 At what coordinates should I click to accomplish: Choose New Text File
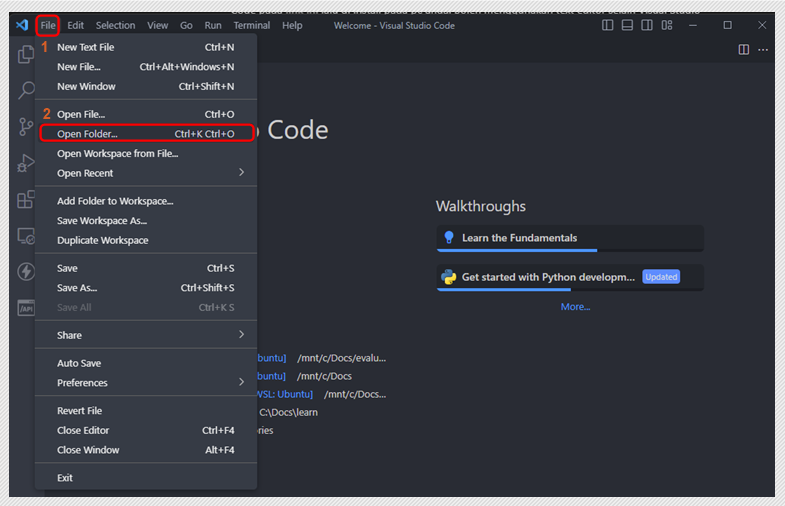tap(146, 47)
